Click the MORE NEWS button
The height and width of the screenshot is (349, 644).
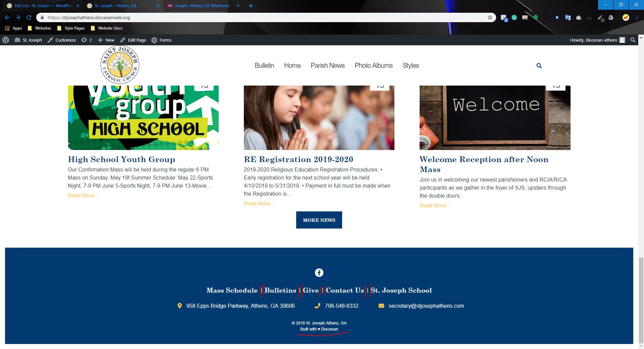click(x=319, y=220)
